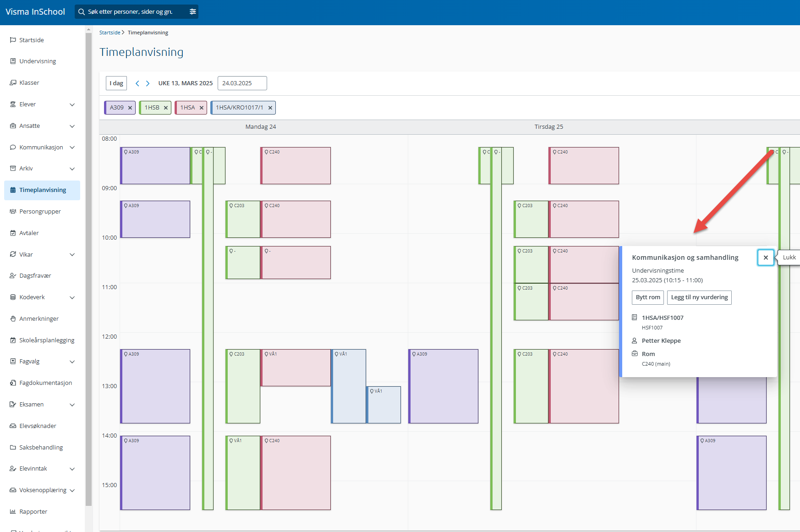Click the search magnifier icon
The width and height of the screenshot is (800, 532).
tap(82, 12)
